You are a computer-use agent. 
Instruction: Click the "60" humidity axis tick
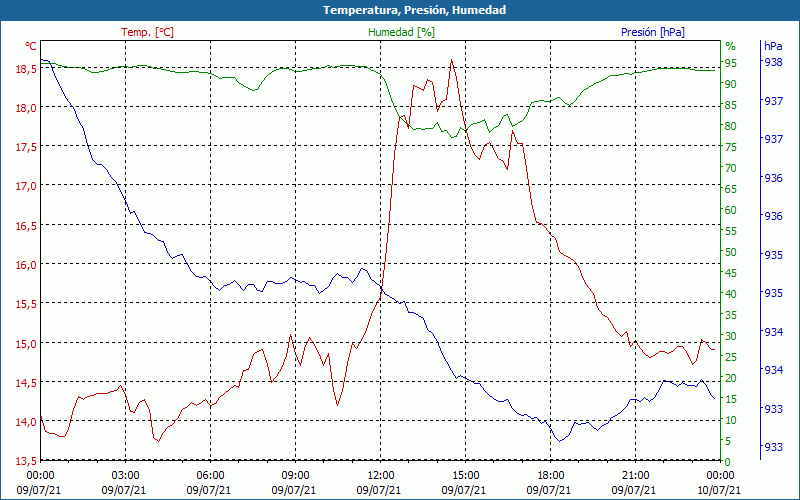(731, 210)
